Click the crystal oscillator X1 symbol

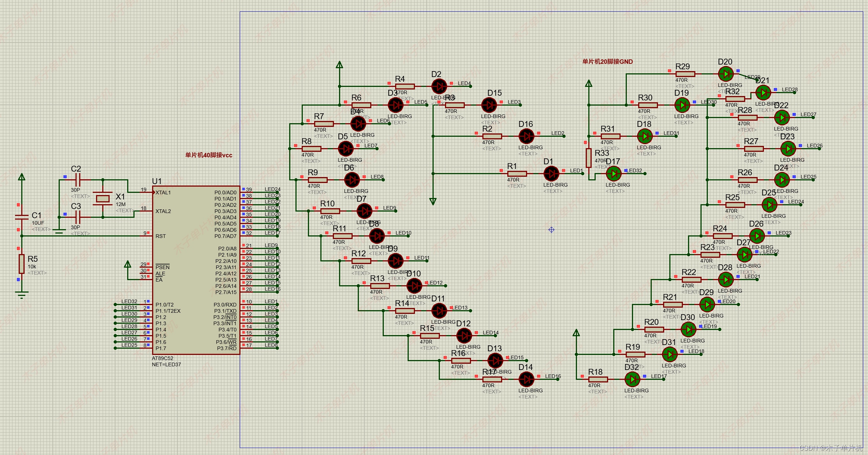[103, 199]
